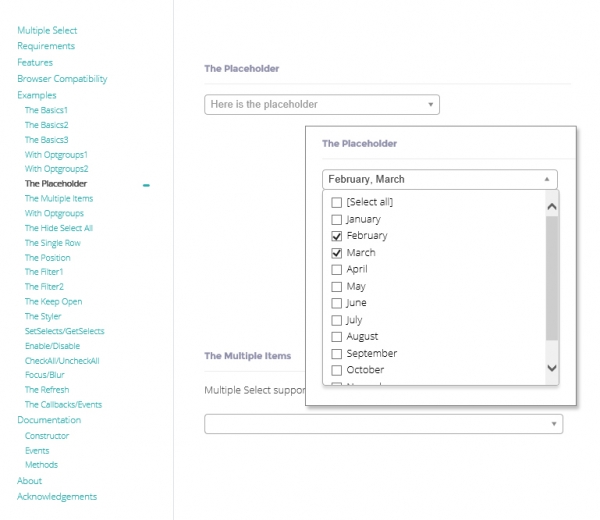Open The Keep Open example

coord(53,302)
